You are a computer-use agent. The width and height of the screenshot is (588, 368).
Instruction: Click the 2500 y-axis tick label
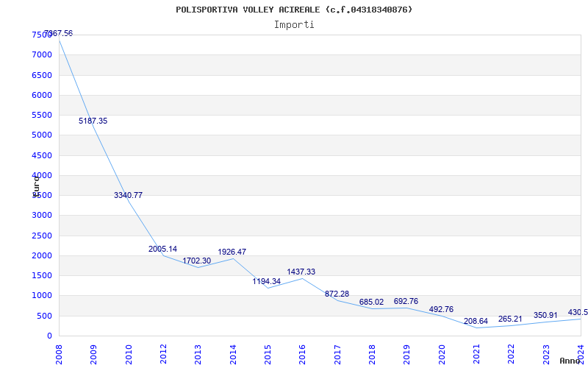42,236
